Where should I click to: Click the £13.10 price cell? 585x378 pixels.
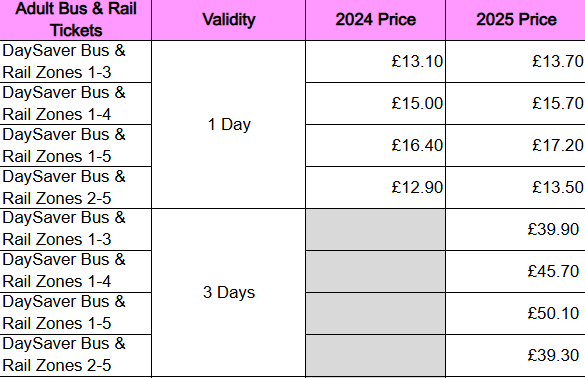pos(375,62)
